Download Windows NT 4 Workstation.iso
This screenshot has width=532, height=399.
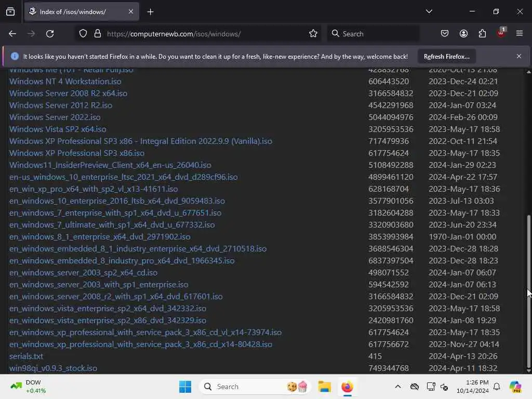click(x=65, y=82)
